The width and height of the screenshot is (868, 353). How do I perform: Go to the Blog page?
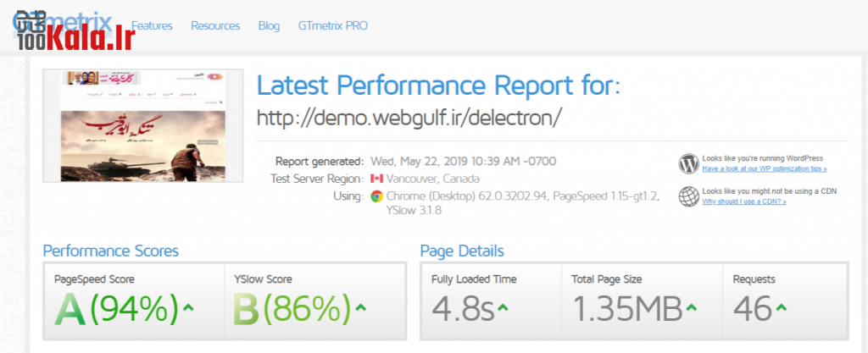point(269,25)
